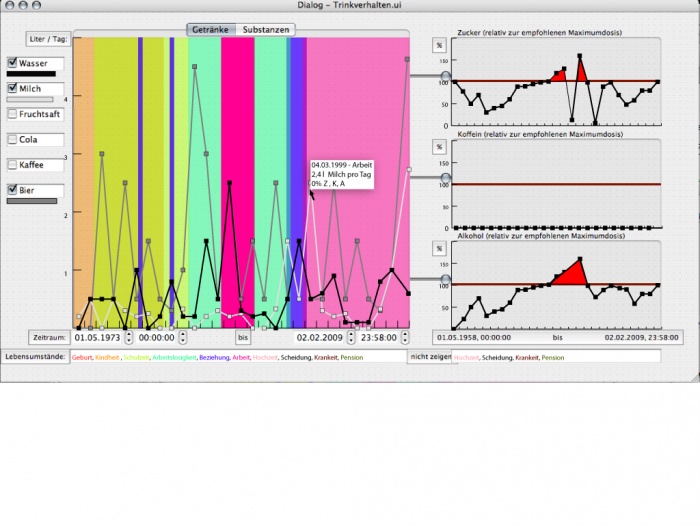This screenshot has height=525, width=700.
Task: Enable the Fruchtsaft checkbox
Action: (13, 114)
